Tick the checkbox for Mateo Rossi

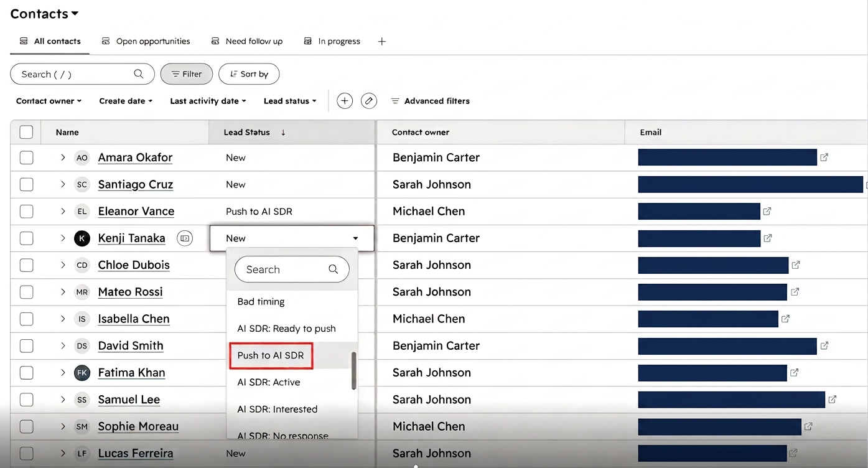click(x=26, y=292)
